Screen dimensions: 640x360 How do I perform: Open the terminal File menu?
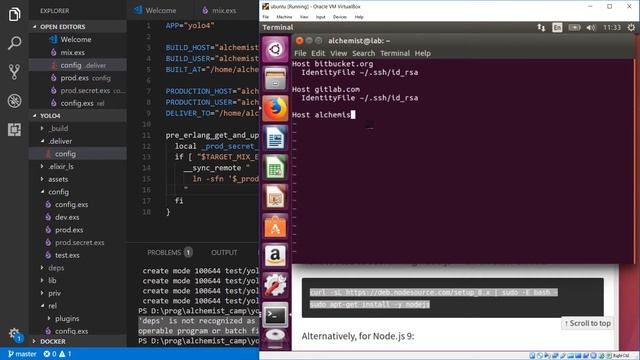pos(300,53)
